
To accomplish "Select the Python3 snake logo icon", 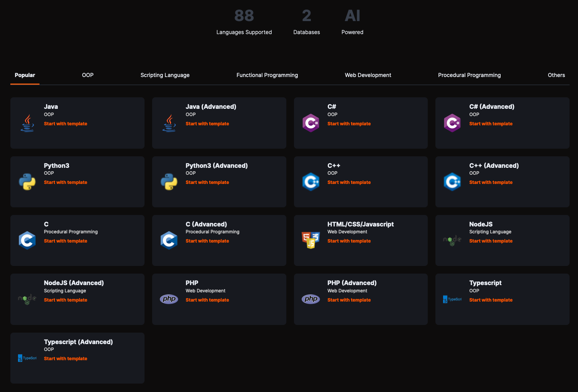I will click(x=27, y=182).
